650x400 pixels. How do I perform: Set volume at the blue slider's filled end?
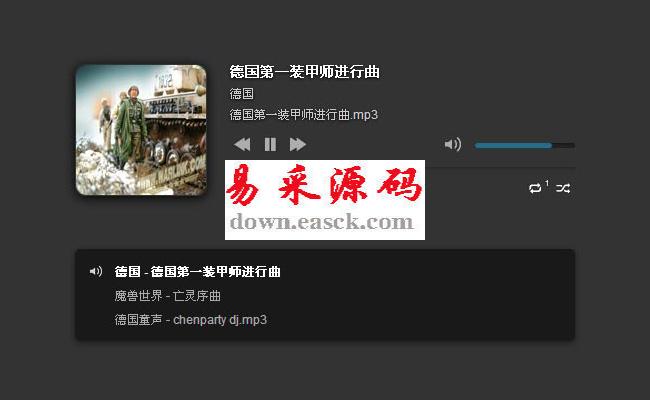[x=551, y=145]
